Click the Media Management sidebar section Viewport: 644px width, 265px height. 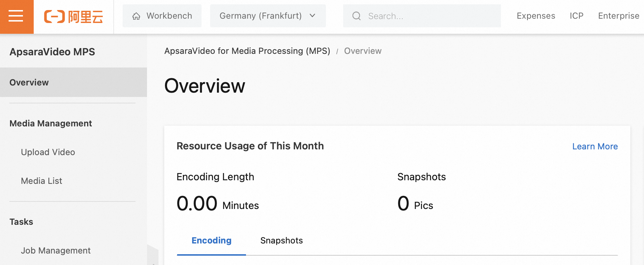tap(51, 124)
